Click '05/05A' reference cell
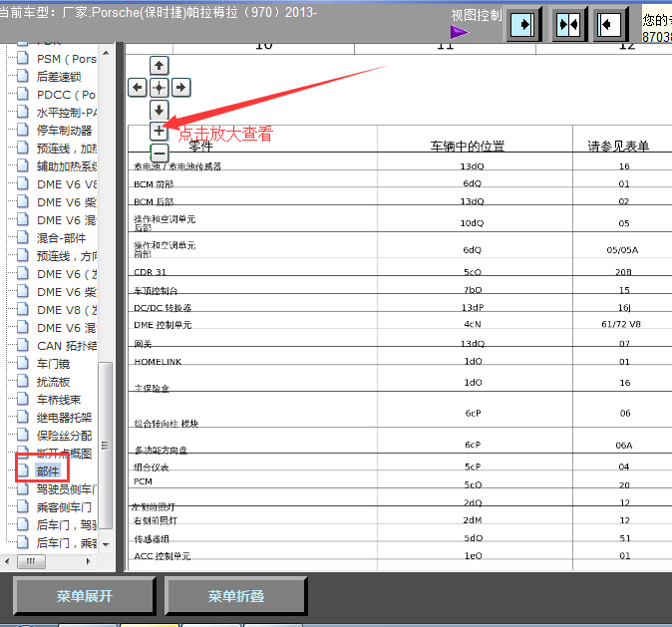This screenshot has width=672, height=627. [x=622, y=250]
